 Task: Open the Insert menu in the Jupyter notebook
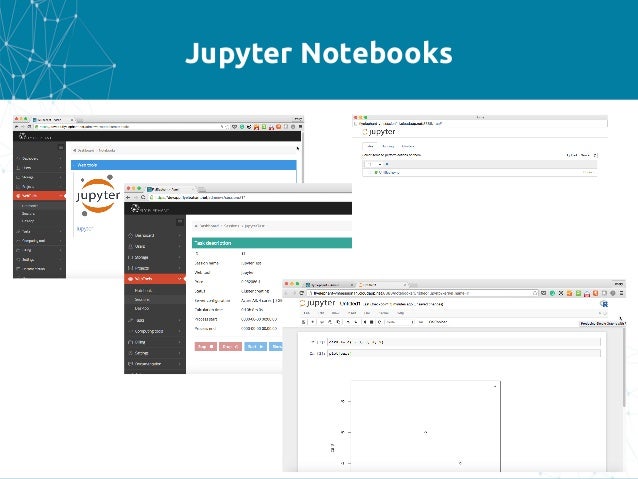352,313
